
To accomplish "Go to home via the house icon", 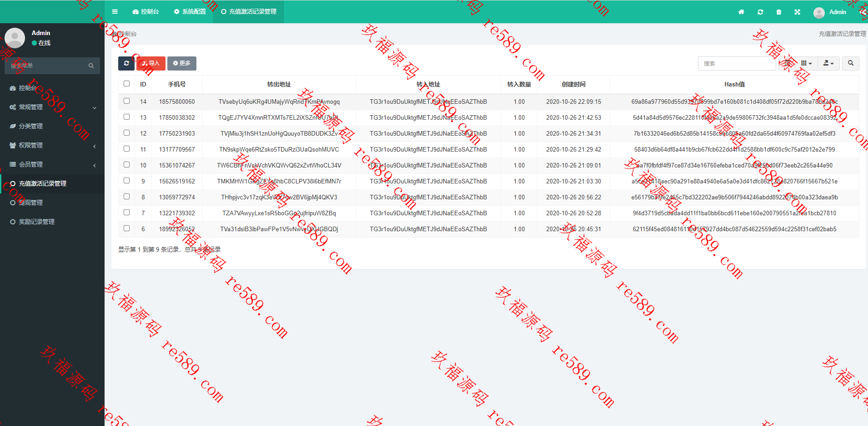I will pos(741,12).
